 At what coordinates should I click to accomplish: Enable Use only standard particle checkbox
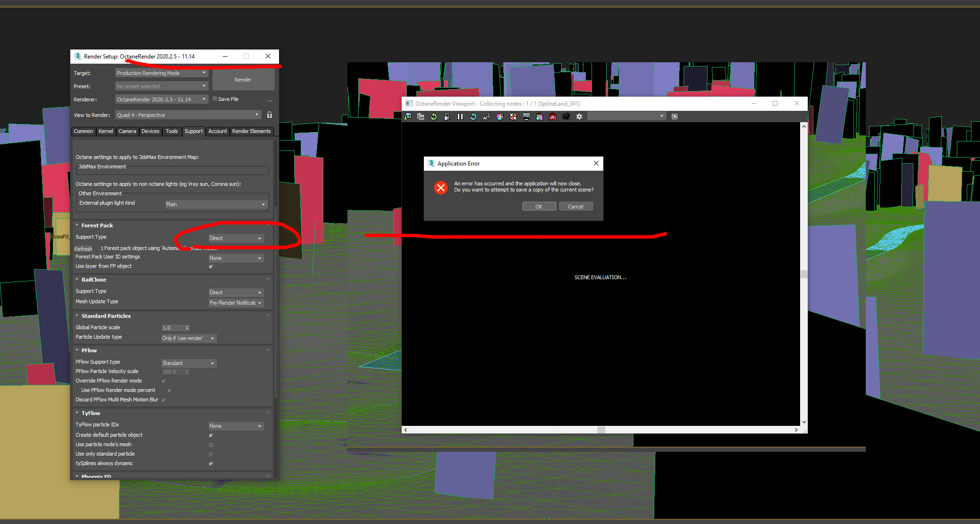211,454
